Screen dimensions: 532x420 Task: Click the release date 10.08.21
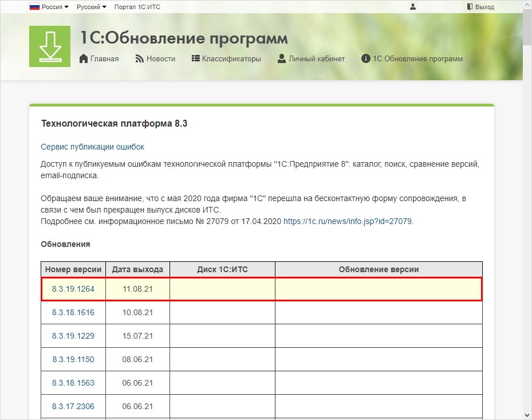pyautogui.click(x=137, y=312)
